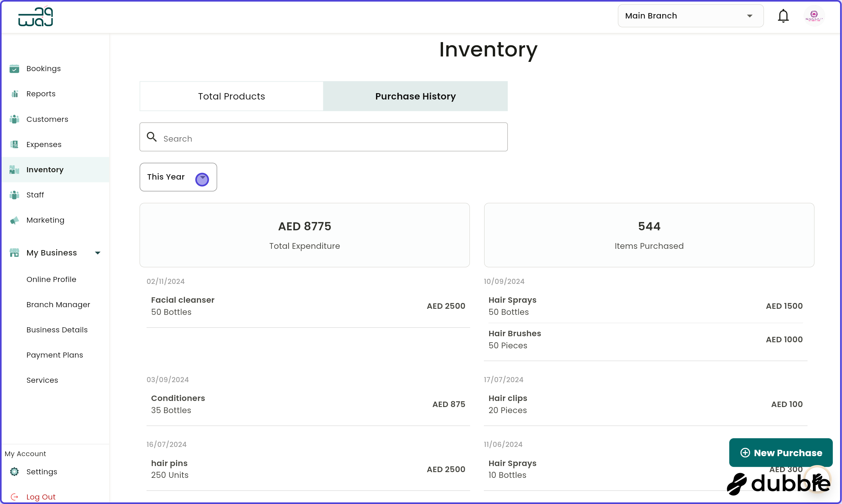Click the New Purchase button

pos(780,452)
